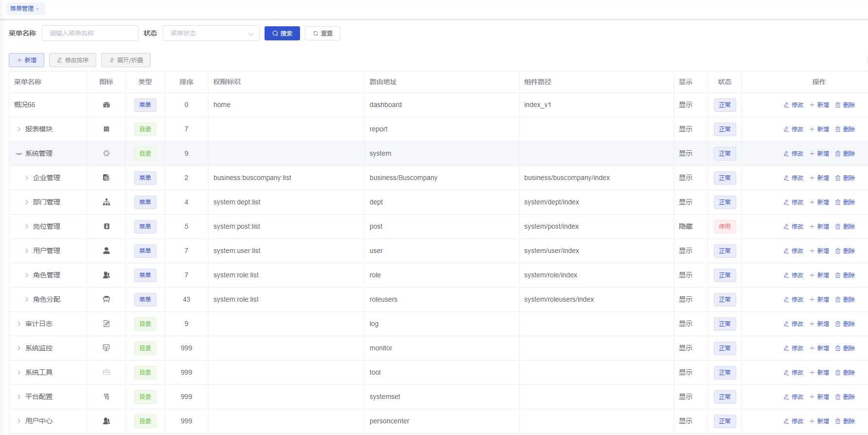
Task: Click the config icon in 平台配置 row
Action: 106,397
